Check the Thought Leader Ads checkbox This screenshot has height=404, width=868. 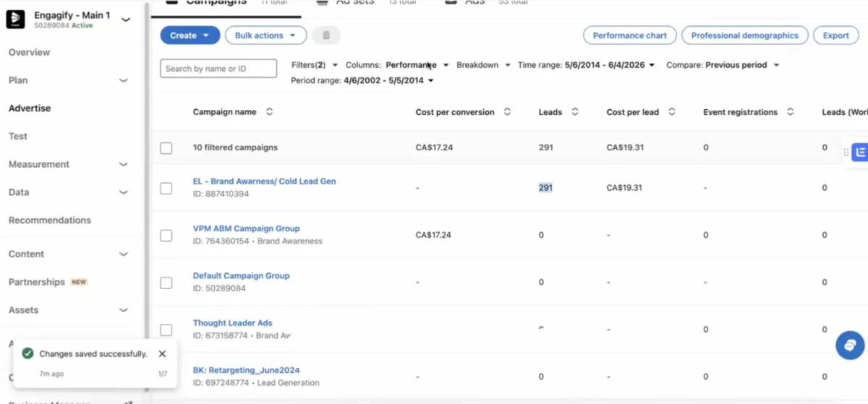coord(166,330)
